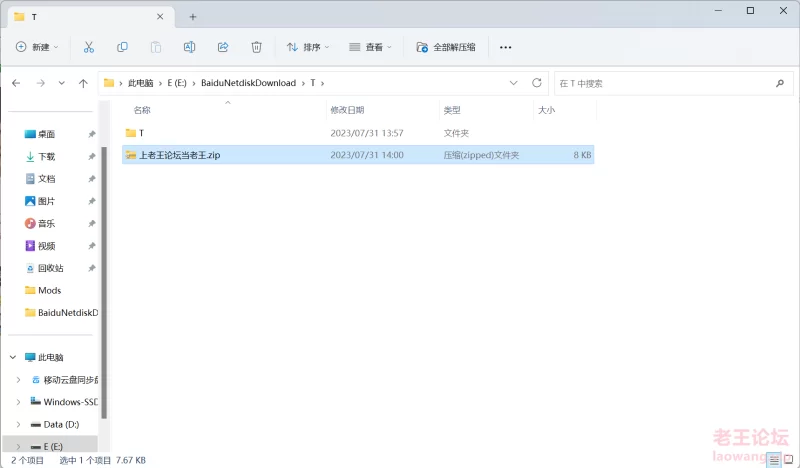This screenshot has width=800, height=468.
Task: Click the Delete trash icon
Action: coord(256,47)
